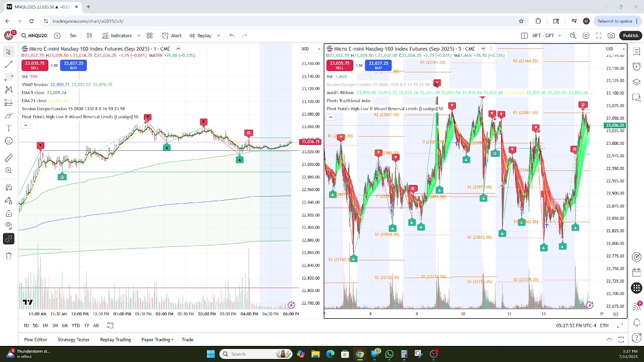Expand the favorite indicators dropdown arrow
Viewport: 644px width, 362px height.
139,36
